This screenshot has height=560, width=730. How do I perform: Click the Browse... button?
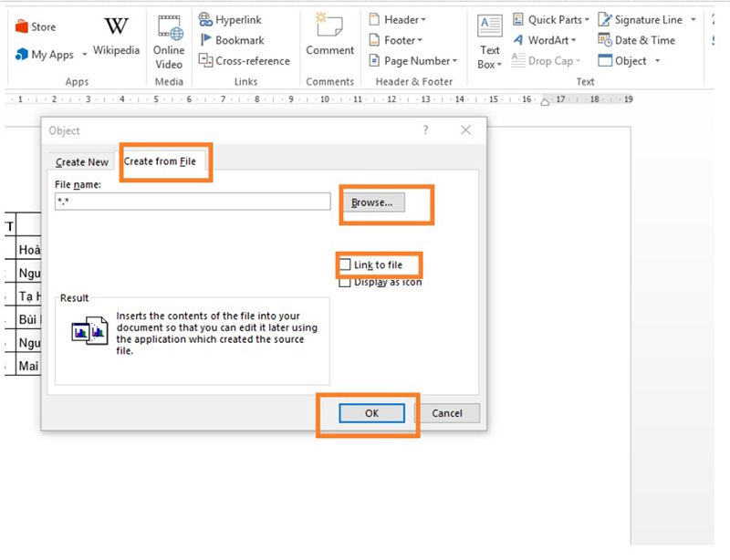[x=374, y=202]
